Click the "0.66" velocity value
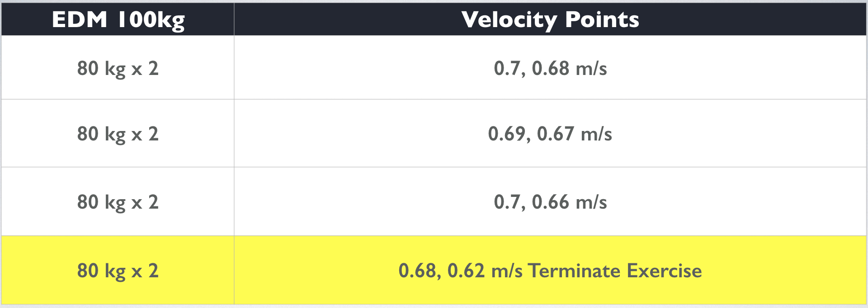The image size is (868, 308). tap(551, 202)
